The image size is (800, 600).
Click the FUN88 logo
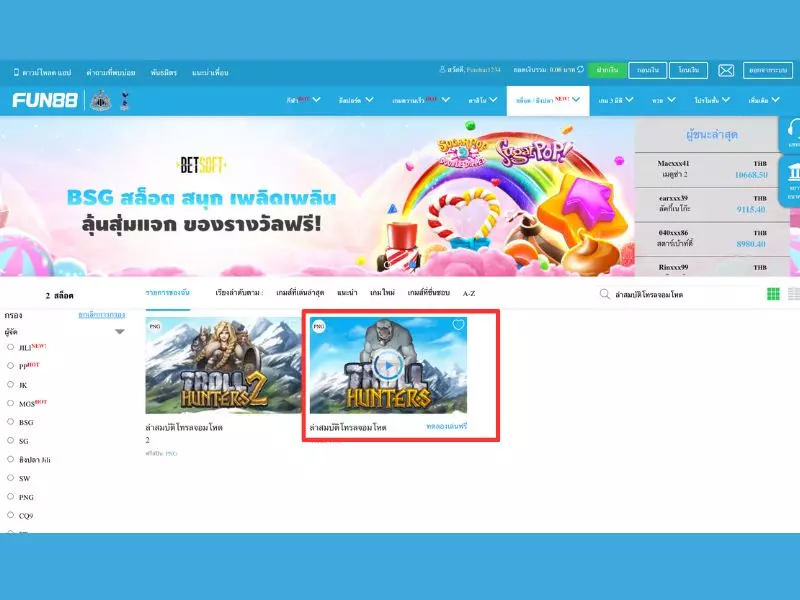click(x=45, y=100)
